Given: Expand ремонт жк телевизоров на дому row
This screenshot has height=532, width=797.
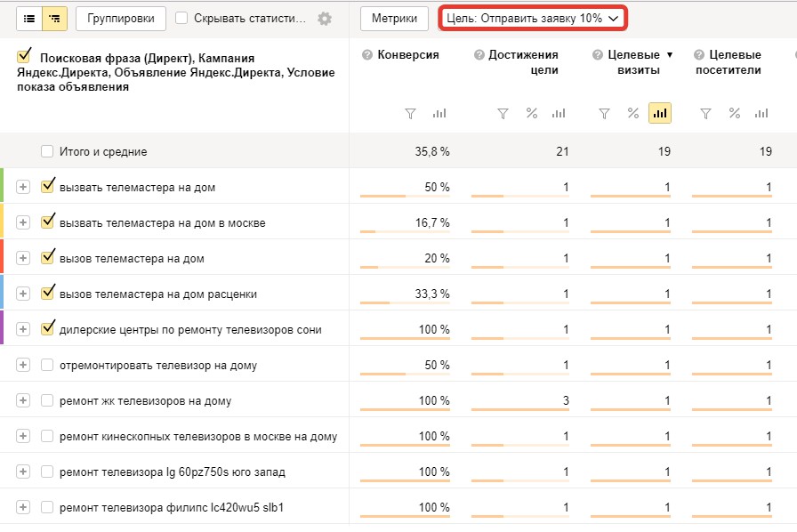Looking at the screenshot, I should click(23, 401).
